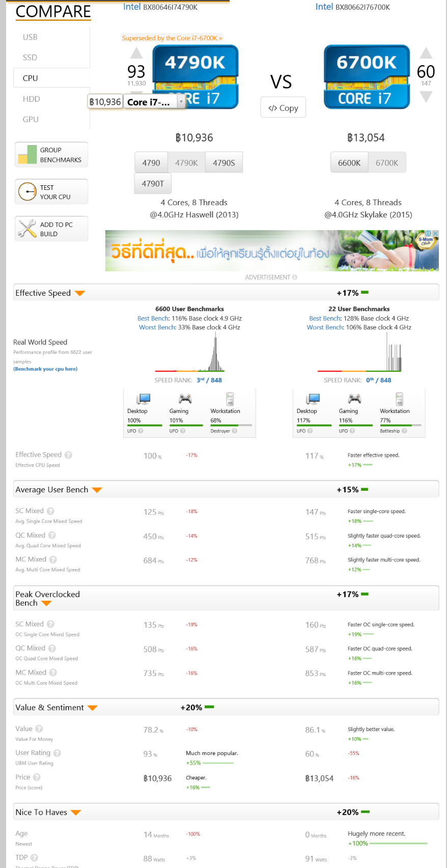Close the advertisement banner with X
This screenshot has height=868, width=447.
[x=435, y=234]
